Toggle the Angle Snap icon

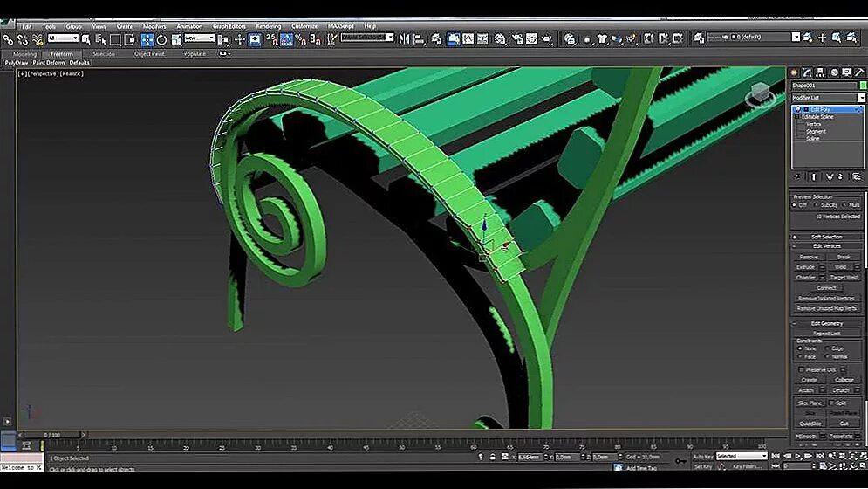tap(286, 38)
